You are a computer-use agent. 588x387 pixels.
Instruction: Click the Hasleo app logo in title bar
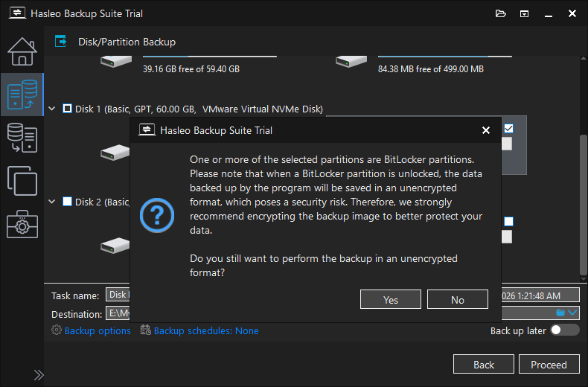(17, 13)
